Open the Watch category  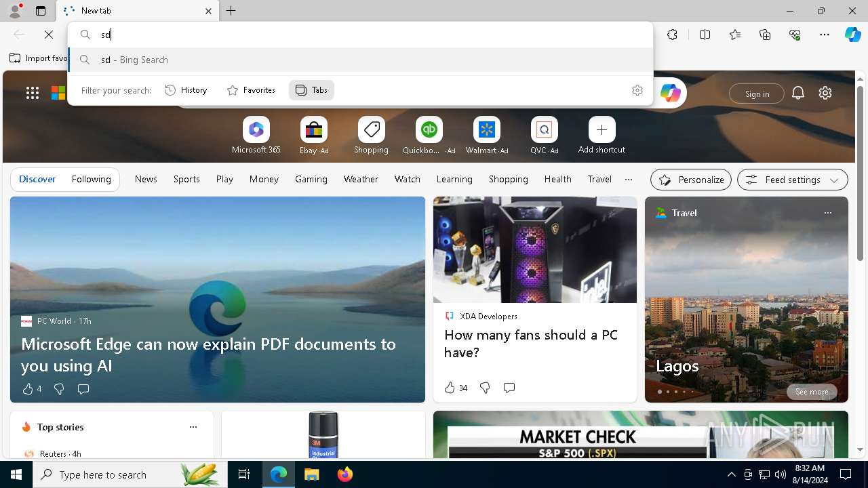(408, 180)
